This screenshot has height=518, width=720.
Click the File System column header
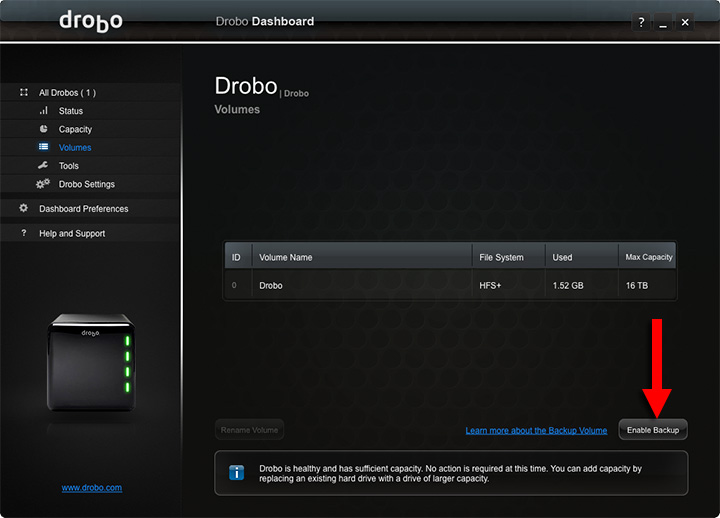point(509,257)
